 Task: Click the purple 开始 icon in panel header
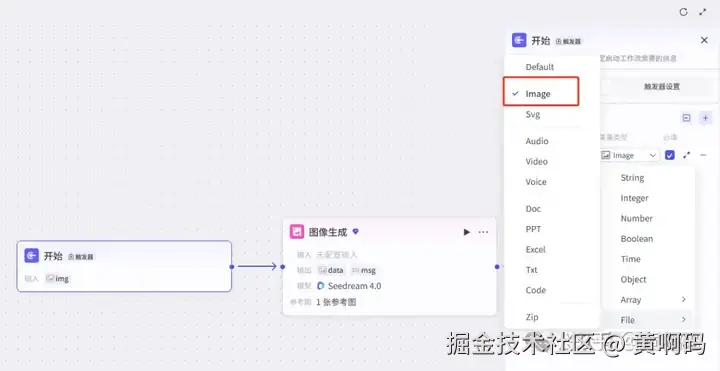(x=519, y=40)
